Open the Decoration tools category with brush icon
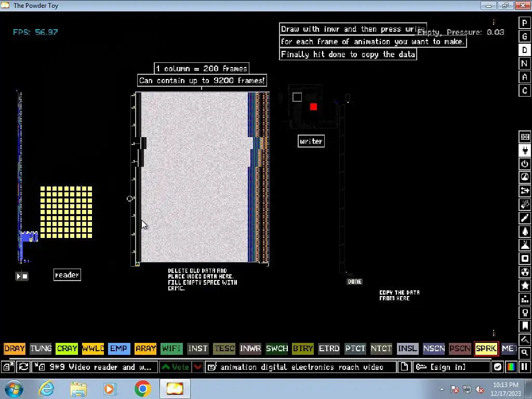 click(525, 340)
